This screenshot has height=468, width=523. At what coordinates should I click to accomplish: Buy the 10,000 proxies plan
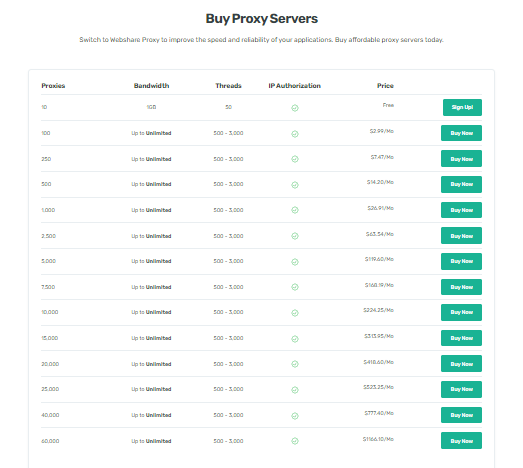(461, 312)
